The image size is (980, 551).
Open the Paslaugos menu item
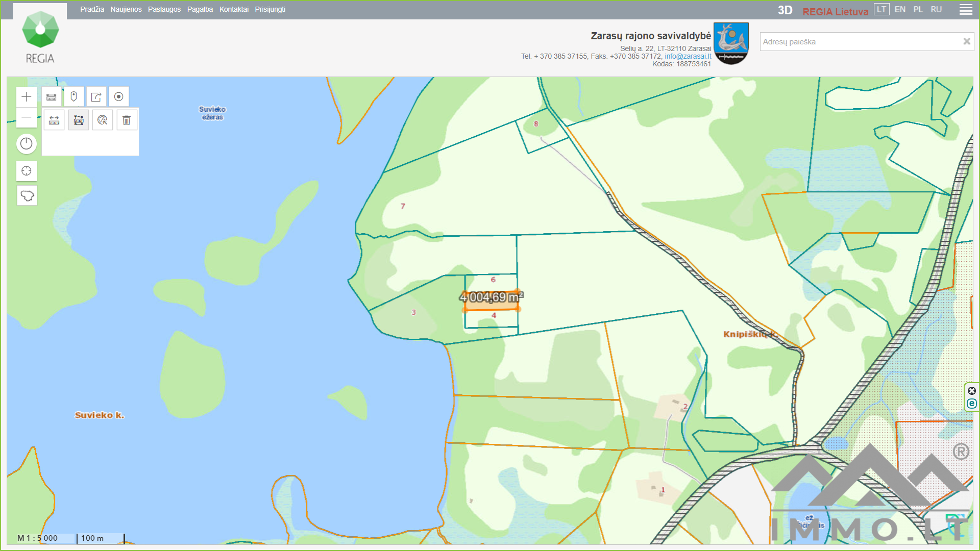pyautogui.click(x=164, y=9)
